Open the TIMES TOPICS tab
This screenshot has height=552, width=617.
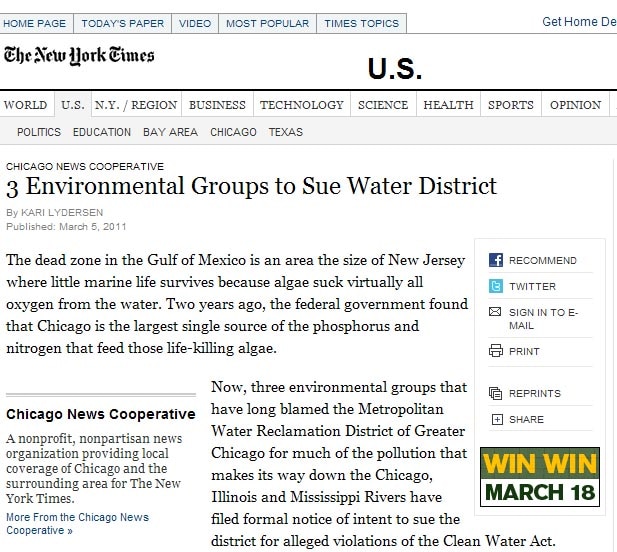click(x=362, y=24)
